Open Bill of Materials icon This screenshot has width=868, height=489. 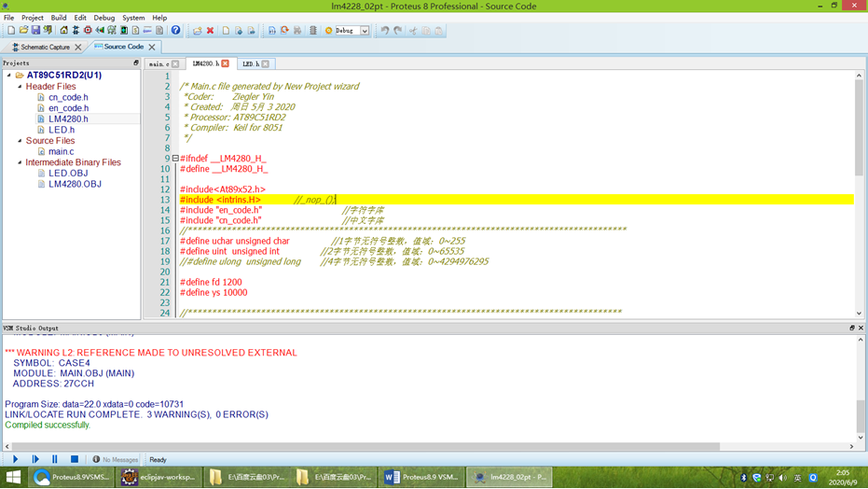[135, 31]
